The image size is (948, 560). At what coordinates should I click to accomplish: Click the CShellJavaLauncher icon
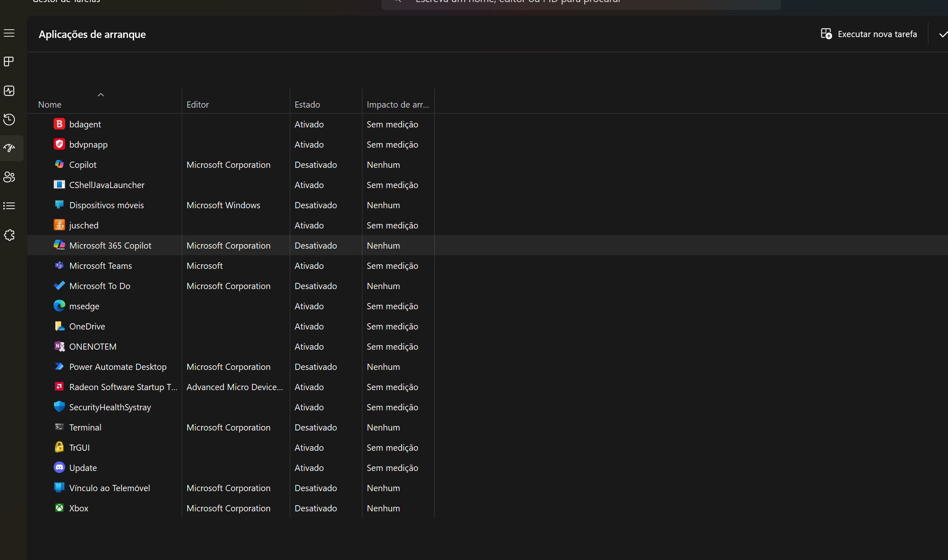tap(59, 184)
